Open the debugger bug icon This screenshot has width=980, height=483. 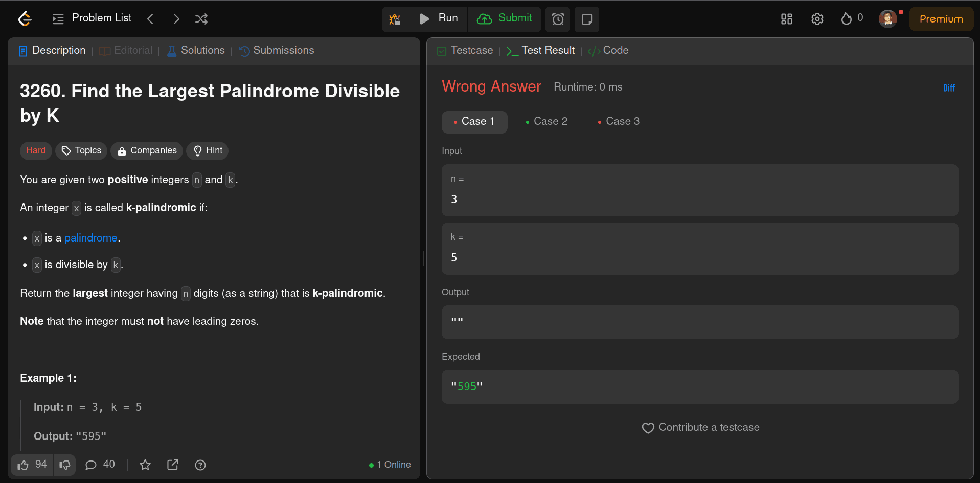tap(395, 19)
